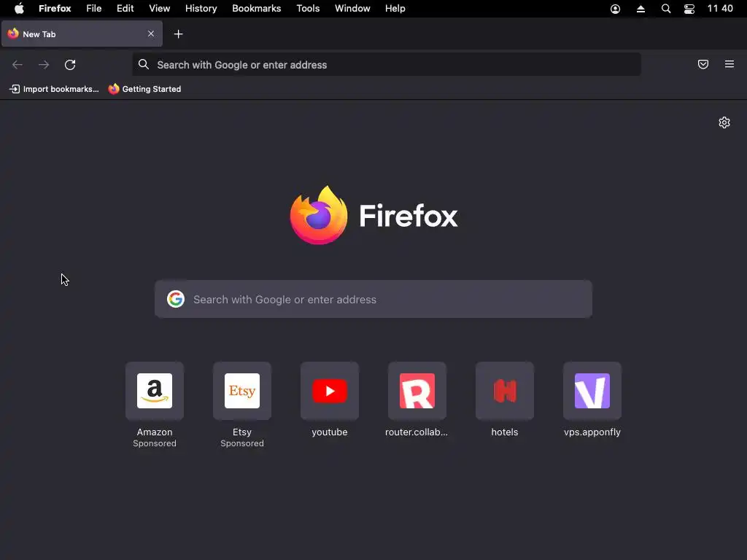Screen dimensions: 747x560
Task: Click the eject icon in menu bar
Action: pos(640,9)
